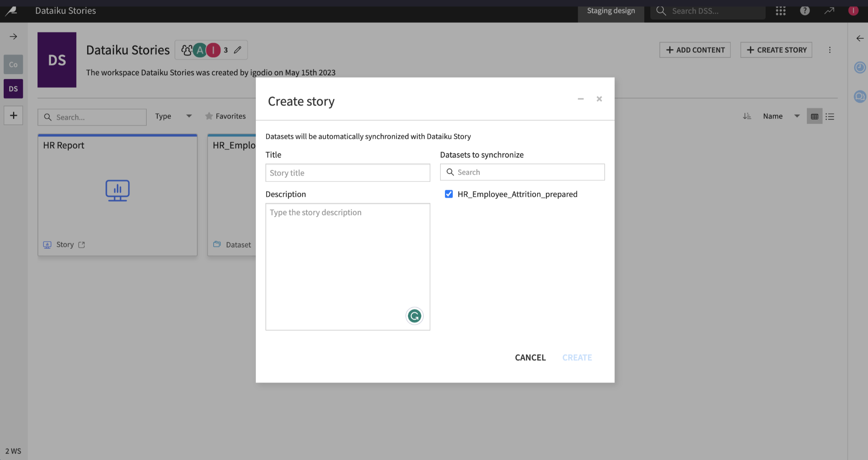Image resolution: width=868 pixels, height=460 pixels.
Task: Click the Grammarly icon in description box
Action: [414, 316]
